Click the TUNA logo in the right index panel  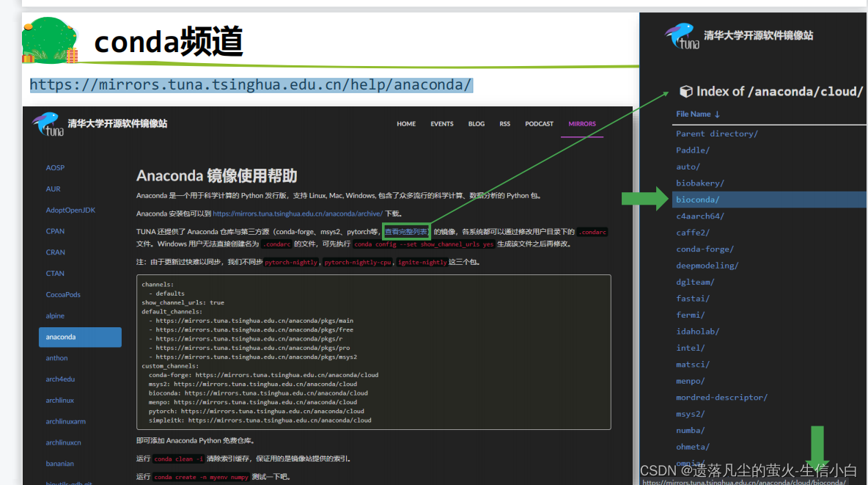point(682,36)
